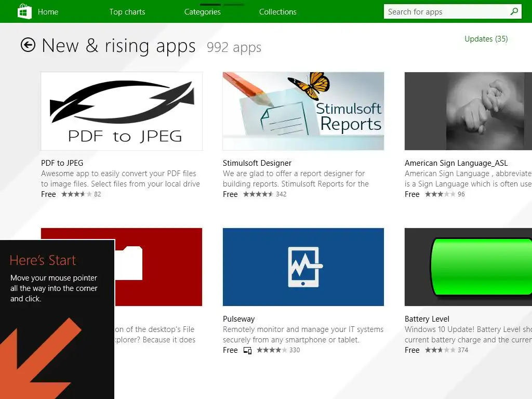This screenshot has width=532, height=399.
Task: Open American Sign Language app image
Action: (x=468, y=111)
